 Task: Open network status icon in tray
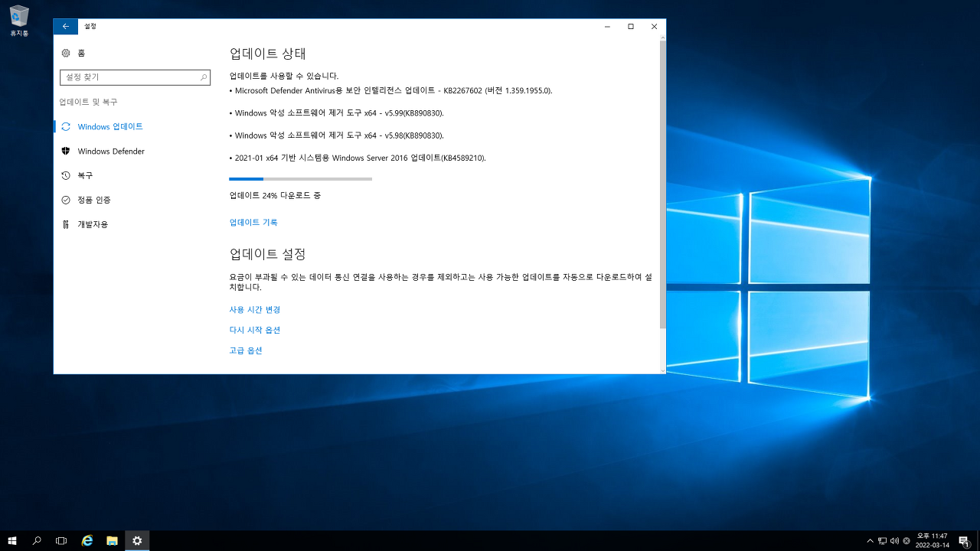882,541
